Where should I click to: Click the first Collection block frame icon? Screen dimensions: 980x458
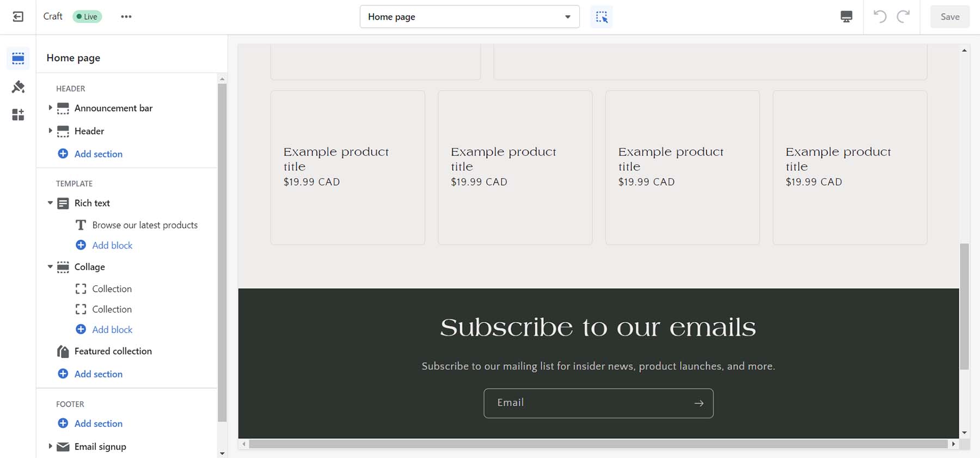point(81,289)
